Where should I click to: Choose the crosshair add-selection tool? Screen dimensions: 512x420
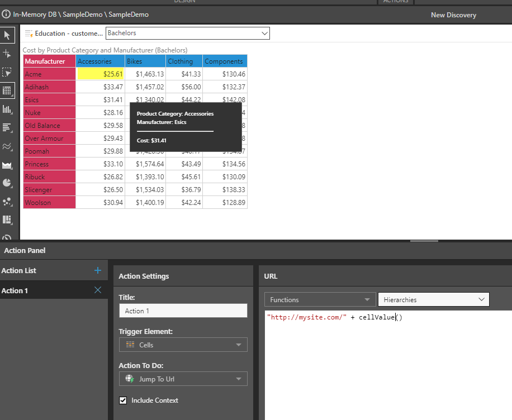tap(7, 54)
